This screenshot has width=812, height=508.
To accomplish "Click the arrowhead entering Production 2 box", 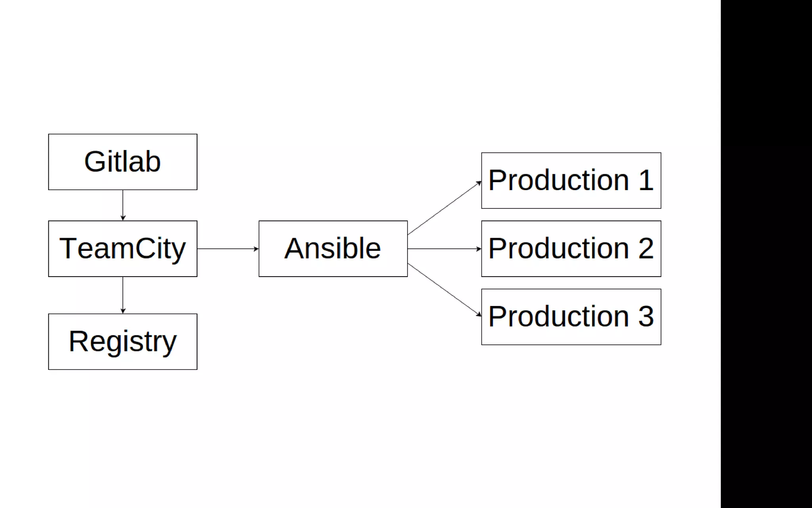I will tap(479, 249).
